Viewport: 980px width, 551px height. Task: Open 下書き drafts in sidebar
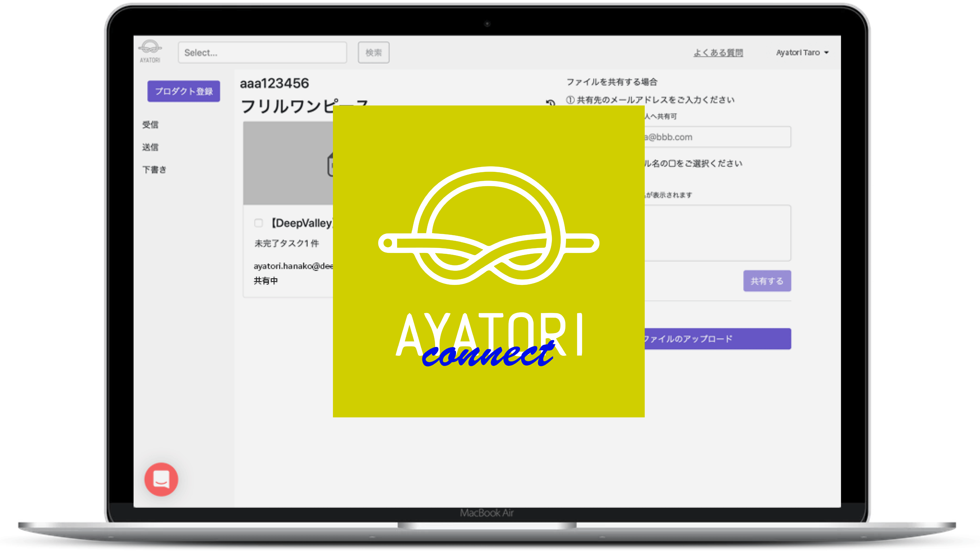click(x=155, y=170)
